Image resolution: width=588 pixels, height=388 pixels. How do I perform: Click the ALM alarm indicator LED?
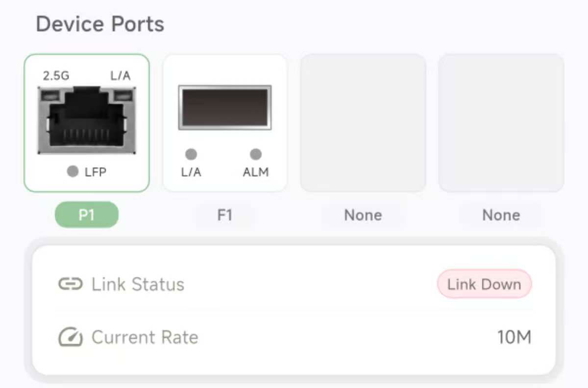(255, 154)
